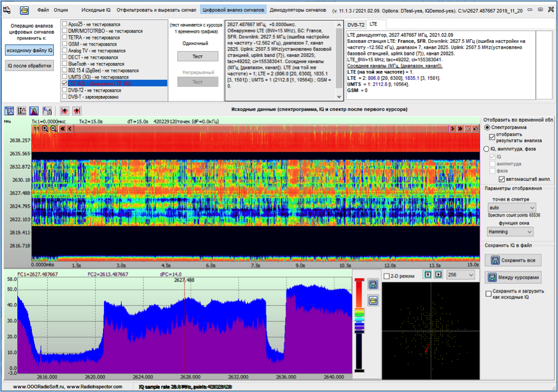Check the GSM signal type checkbox

pyautogui.click(x=64, y=44)
